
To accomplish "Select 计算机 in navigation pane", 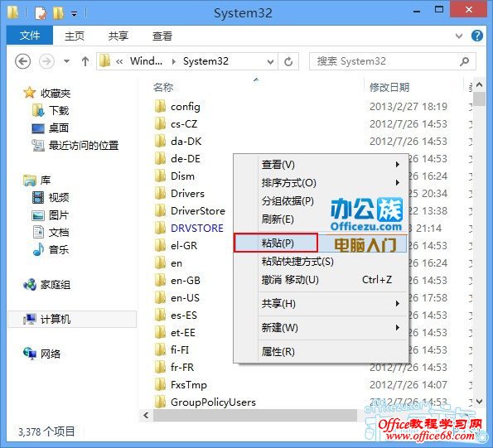I will (72, 319).
